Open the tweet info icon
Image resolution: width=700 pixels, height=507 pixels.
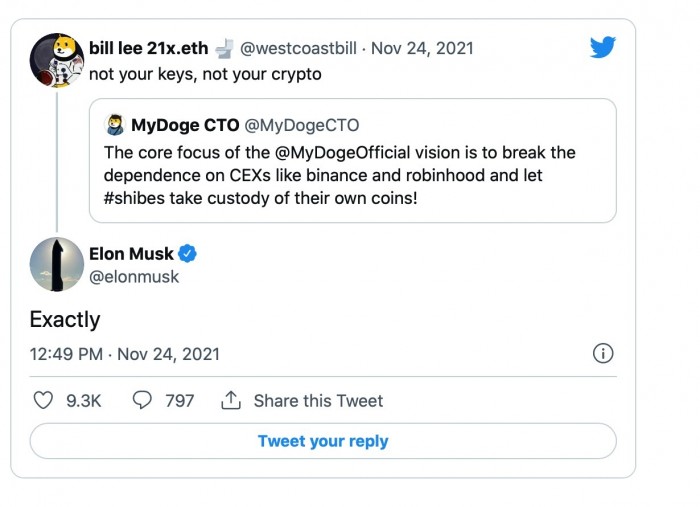(603, 353)
